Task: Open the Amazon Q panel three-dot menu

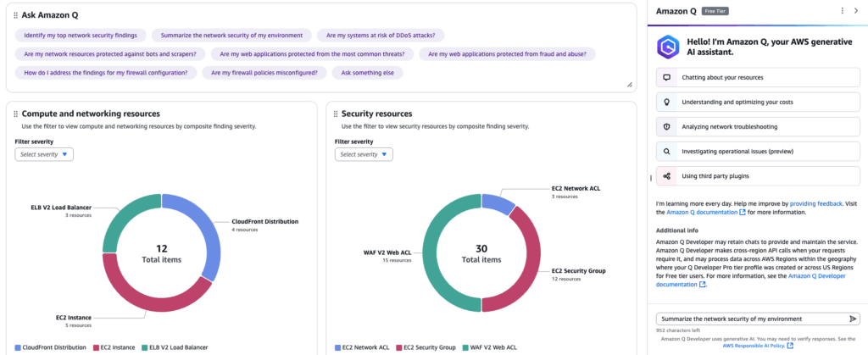Action: click(x=842, y=11)
